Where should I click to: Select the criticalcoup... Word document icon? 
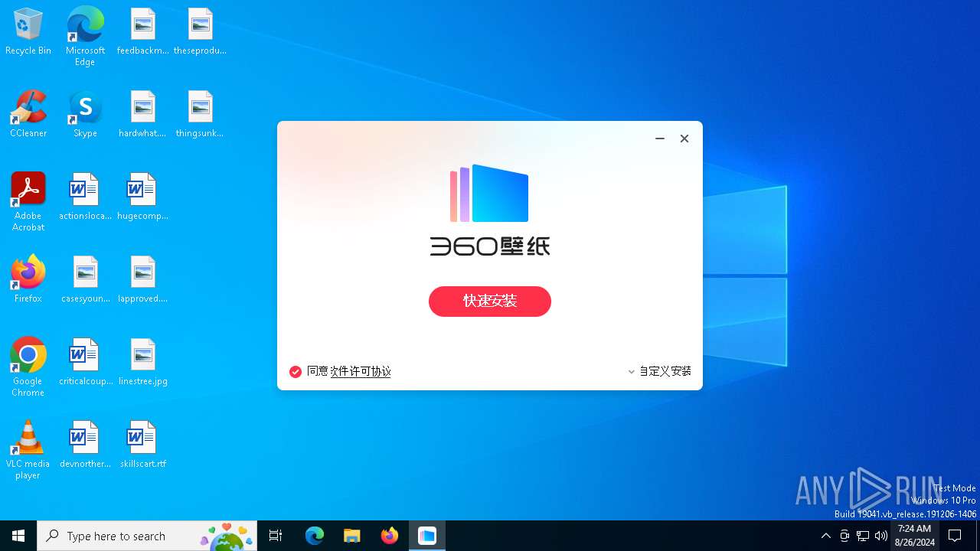pyautogui.click(x=85, y=362)
